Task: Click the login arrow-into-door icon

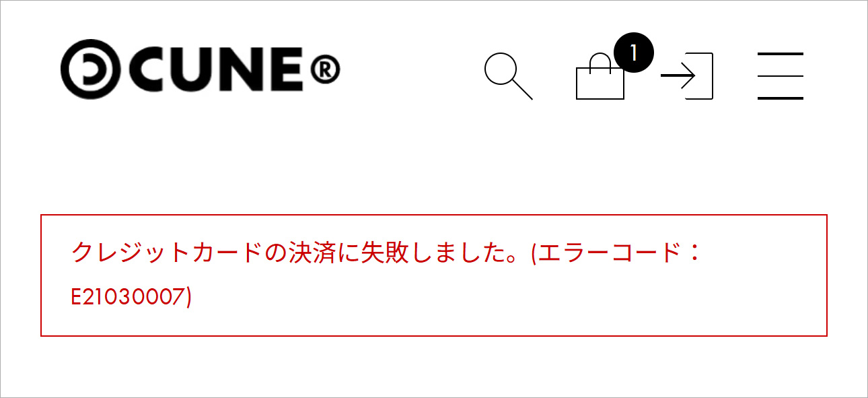Action: (687, 76)
